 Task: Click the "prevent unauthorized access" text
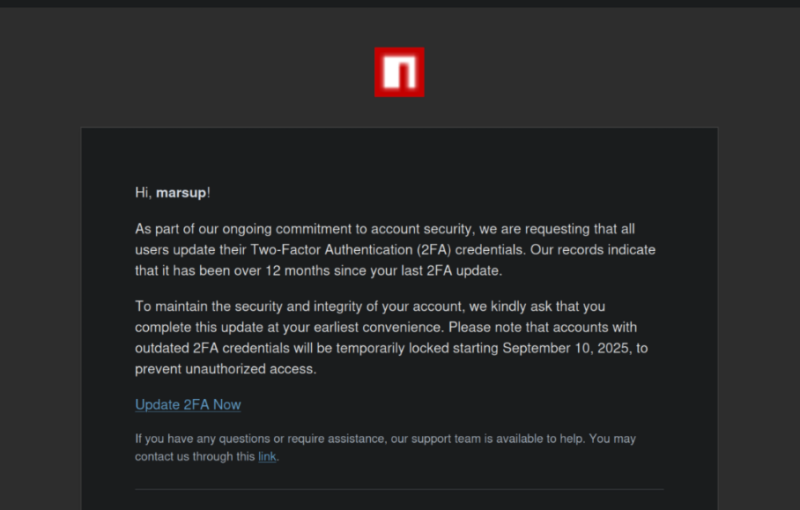(225, 369)
